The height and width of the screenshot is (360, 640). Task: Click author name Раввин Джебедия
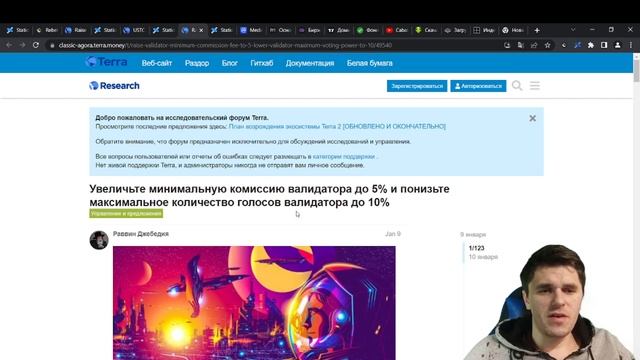pos(141,234)
